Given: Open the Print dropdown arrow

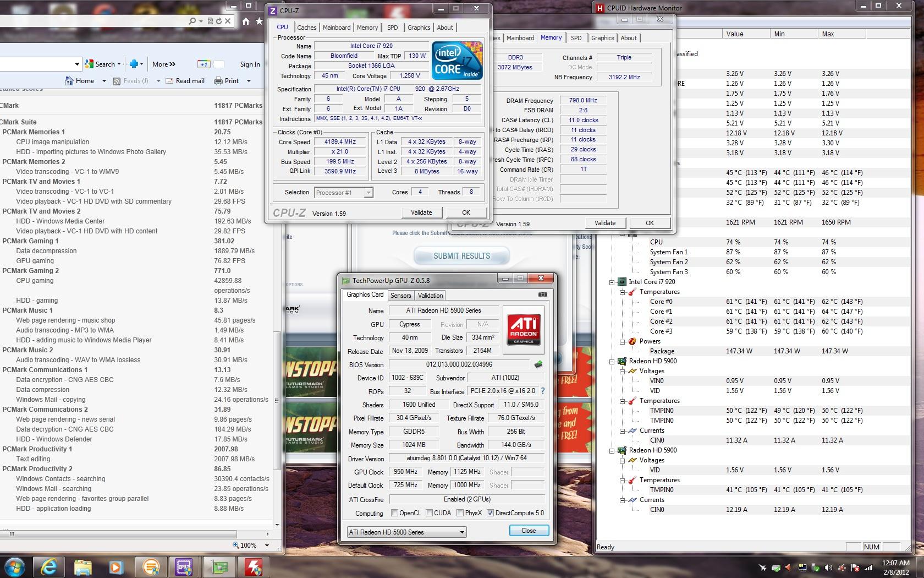Looking at the screenshot, I should 249,81.
